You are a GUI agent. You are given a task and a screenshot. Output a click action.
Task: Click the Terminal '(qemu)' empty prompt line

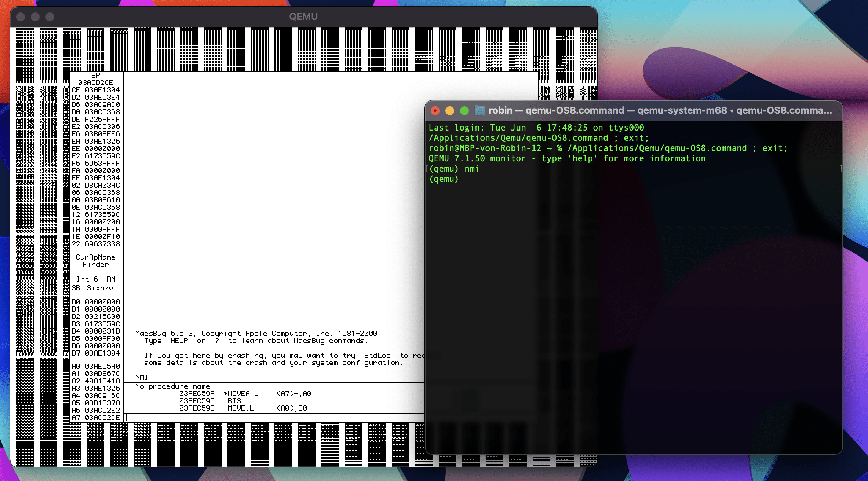[x=444, y=179]
